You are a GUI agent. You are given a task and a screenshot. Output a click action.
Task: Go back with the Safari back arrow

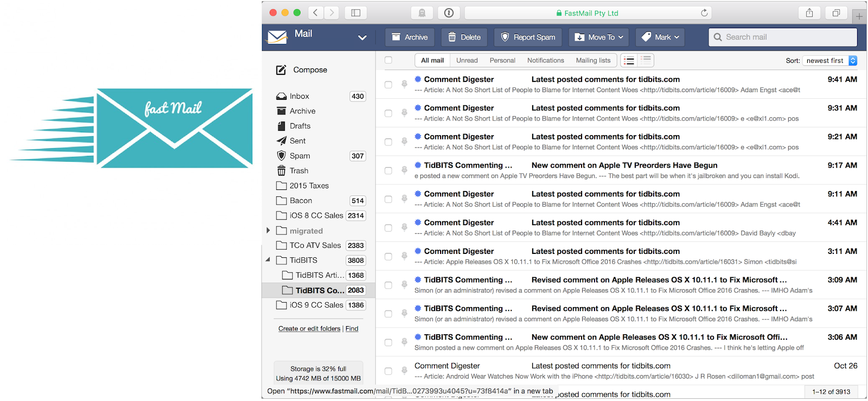click(x=315, y=13)
